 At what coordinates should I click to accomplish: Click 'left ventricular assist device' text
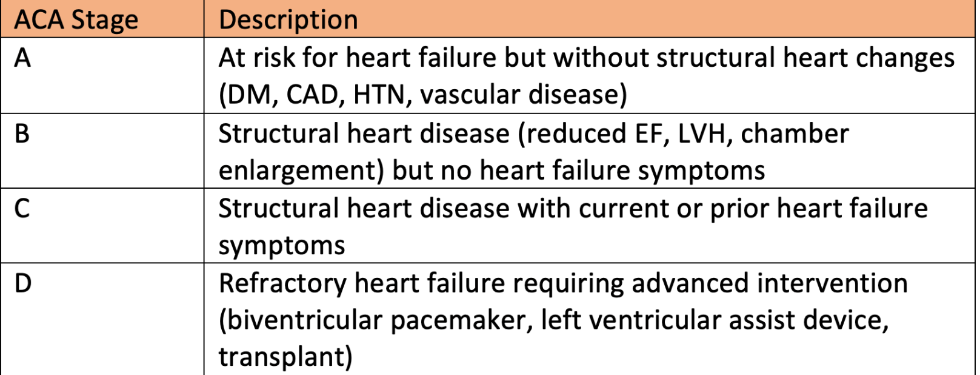pyautogui.click(x=710, y=321)
